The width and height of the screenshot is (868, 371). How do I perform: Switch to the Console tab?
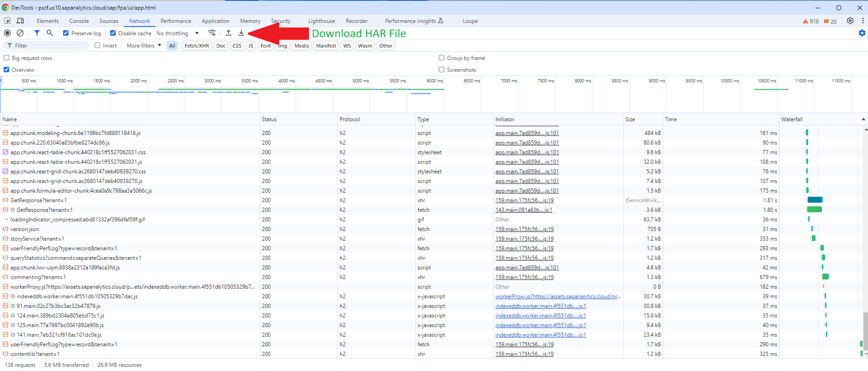coord(79,21)
